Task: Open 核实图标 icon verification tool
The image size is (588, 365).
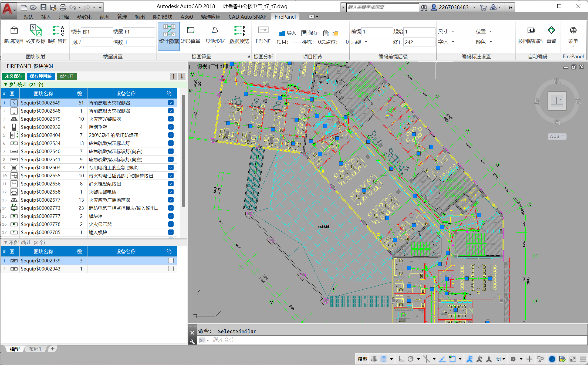Action: pos(36,35)
